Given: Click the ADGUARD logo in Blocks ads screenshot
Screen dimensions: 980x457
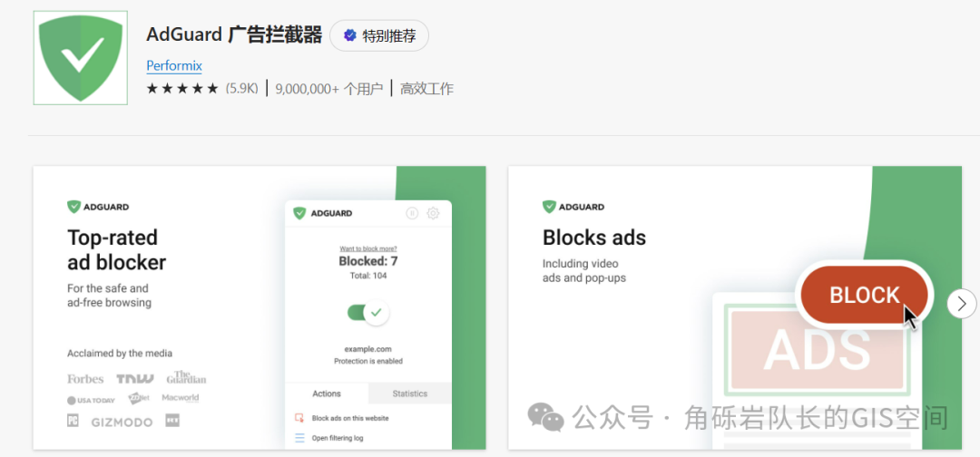Looking at the screenshot, I should tap(573, 207).
